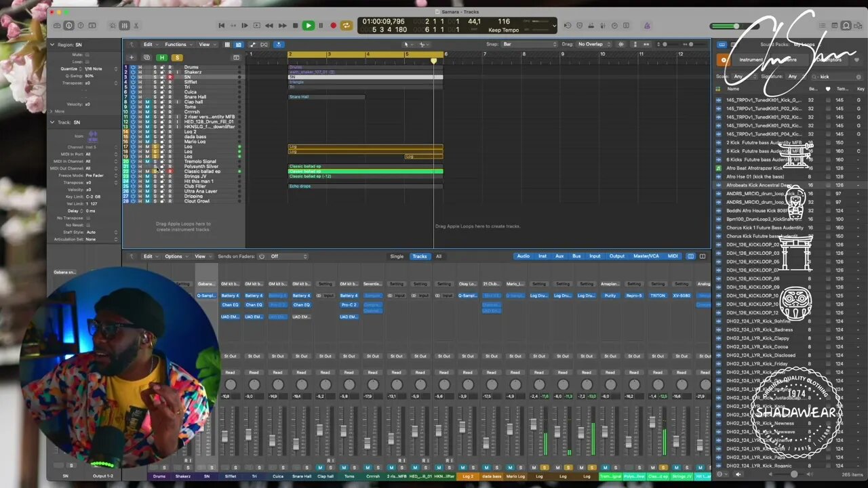
Task: Open the Tracks area View menu
Action: click(207, 45)
